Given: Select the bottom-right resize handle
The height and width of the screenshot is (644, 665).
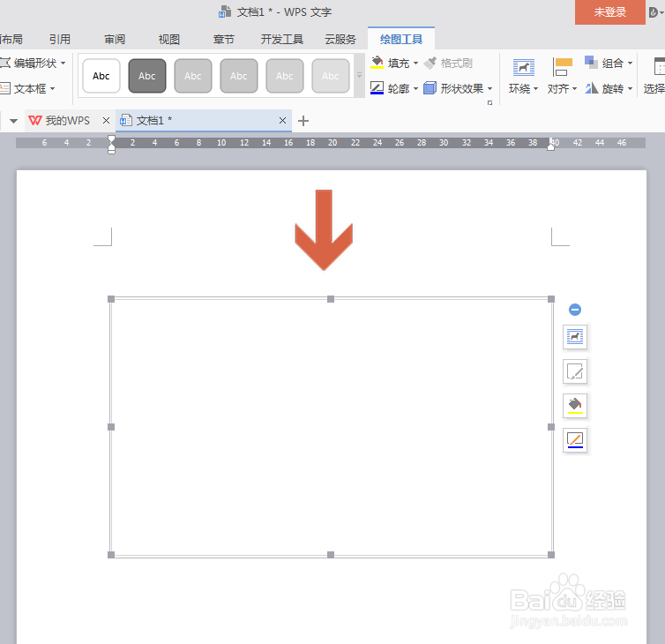Looking at the screenshot, I should [x=551, y=555].
